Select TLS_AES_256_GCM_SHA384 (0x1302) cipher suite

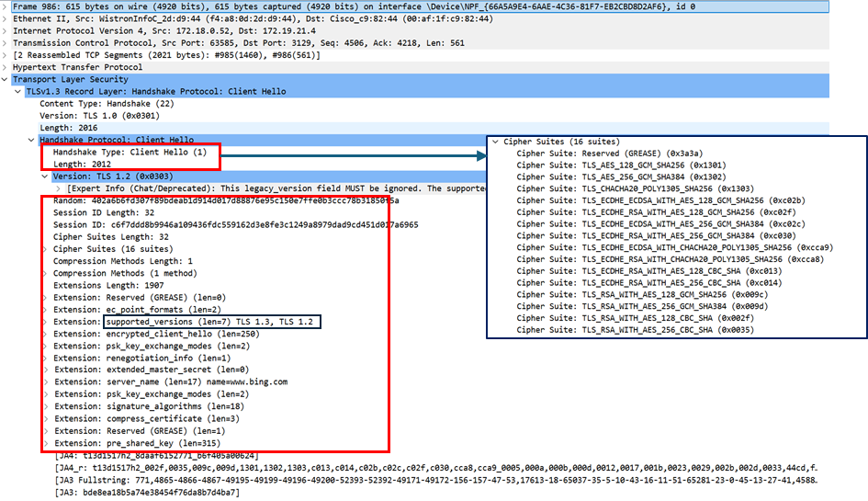[621, 176]
